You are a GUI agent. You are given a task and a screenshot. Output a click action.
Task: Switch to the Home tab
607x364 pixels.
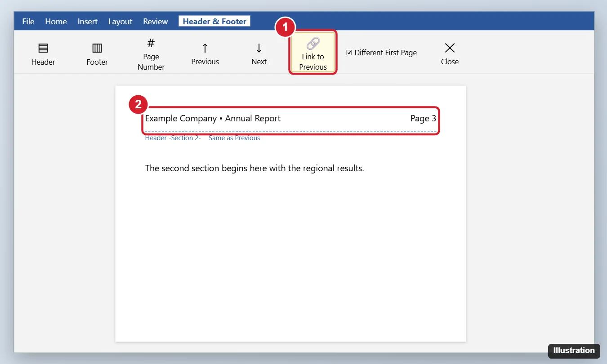coord(56,22)
